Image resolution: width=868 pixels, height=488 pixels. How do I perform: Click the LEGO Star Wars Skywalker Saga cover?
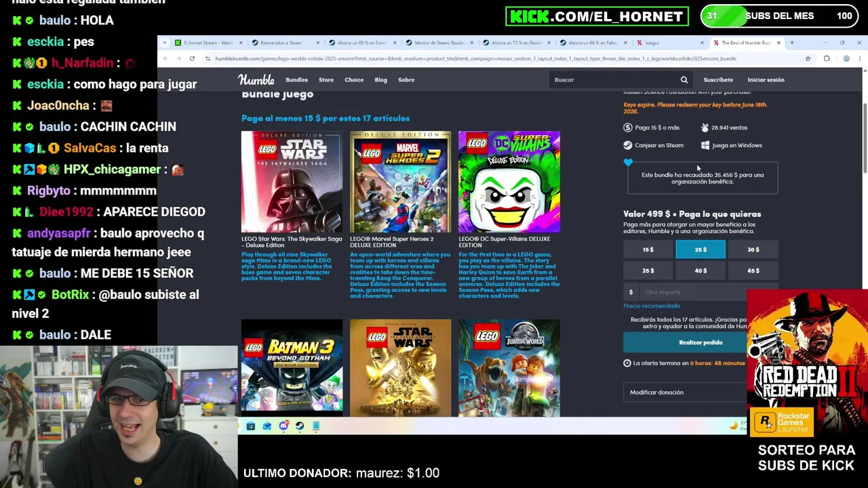tap(292, 182)
